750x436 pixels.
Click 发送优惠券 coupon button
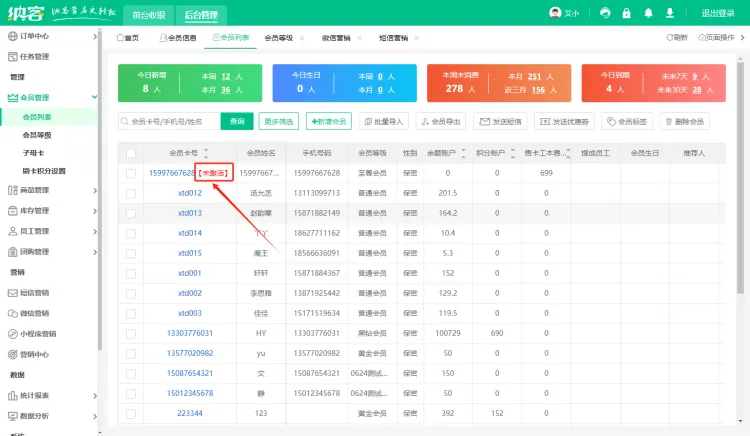coord(564,121)
